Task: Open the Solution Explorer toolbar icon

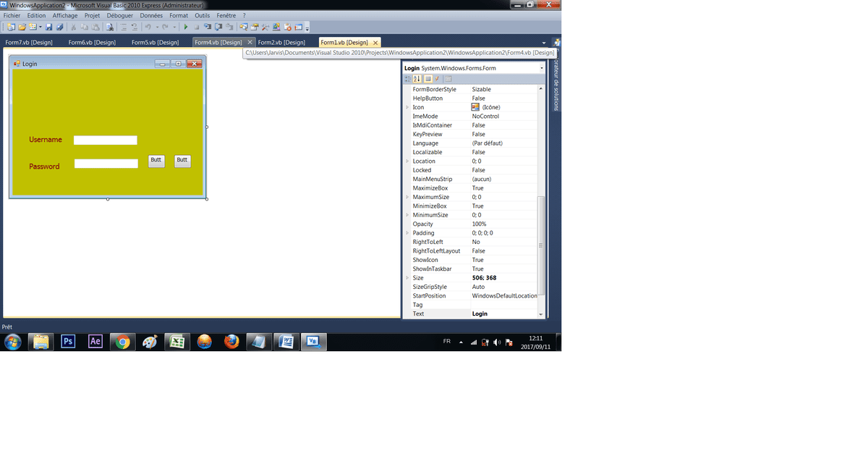Action: [x=243, y=27]
